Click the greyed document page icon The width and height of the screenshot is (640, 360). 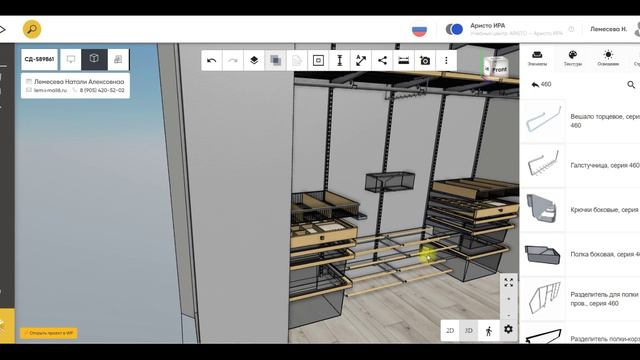(297, 61)
